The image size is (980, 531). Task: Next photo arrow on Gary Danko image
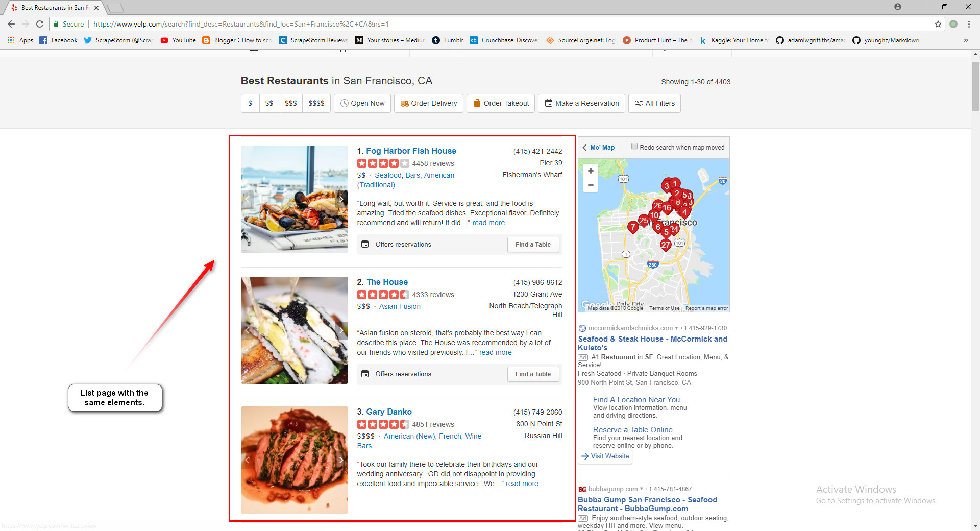pyautogui.click(x=341, y=460)
